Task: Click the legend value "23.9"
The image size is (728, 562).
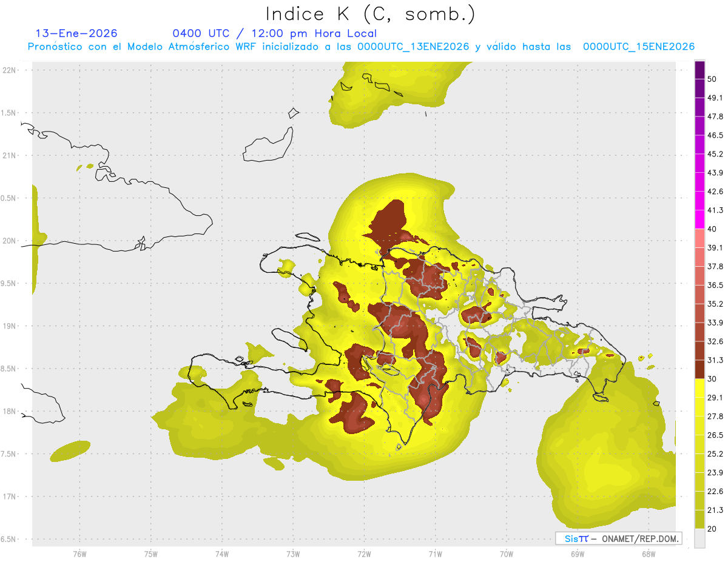Action: [715, 472]
